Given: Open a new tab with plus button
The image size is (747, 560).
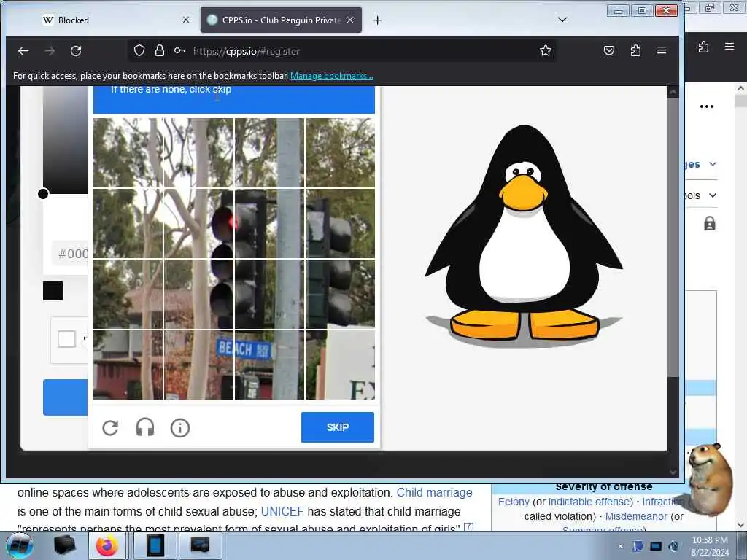Looking at the screenshot, I should 377,20.
